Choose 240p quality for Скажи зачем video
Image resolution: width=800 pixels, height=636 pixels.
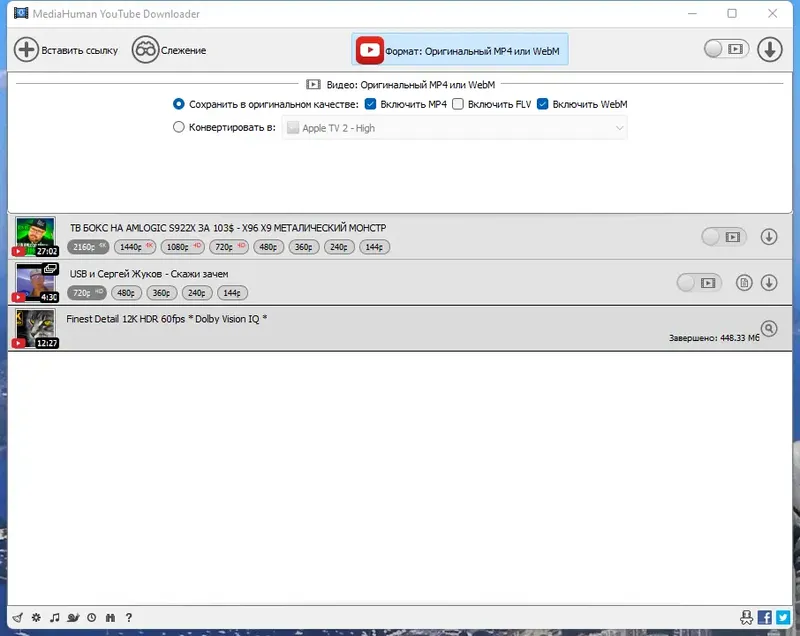pyautogui.click(x=197, y=293)
